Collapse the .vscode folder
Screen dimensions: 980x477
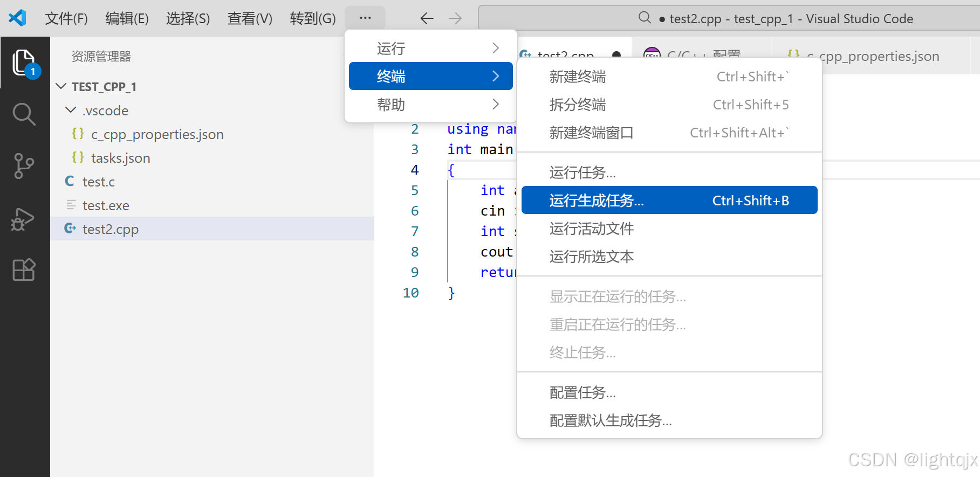(x=71, y=110)
